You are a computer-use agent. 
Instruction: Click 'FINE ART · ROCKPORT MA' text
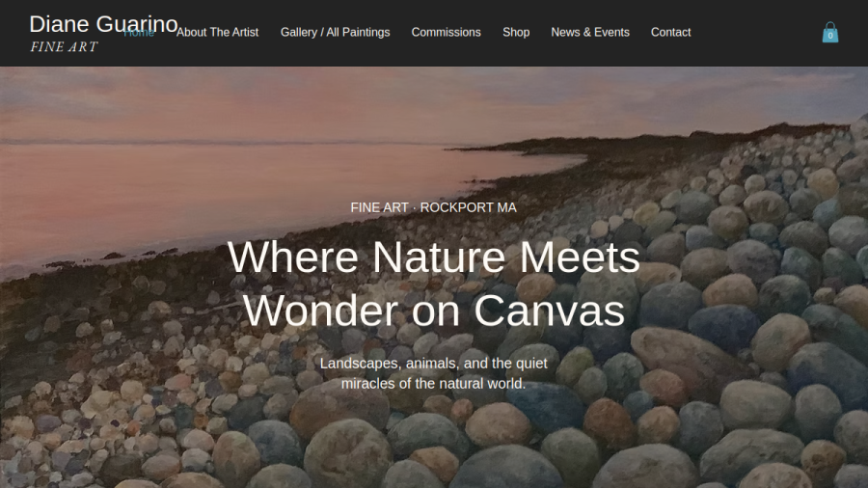(x=433, y=207)
